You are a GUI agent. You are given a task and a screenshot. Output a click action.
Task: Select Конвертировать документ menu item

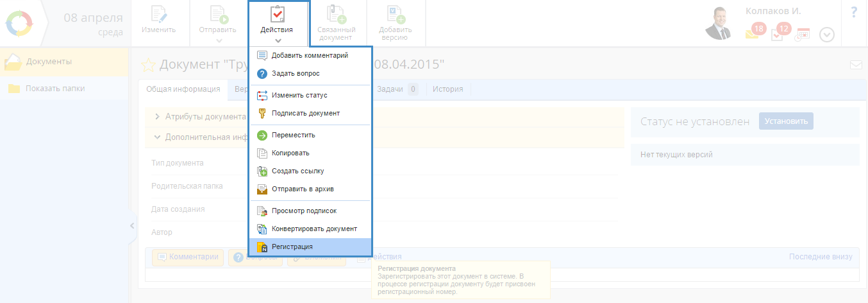[x=310, y=229]
